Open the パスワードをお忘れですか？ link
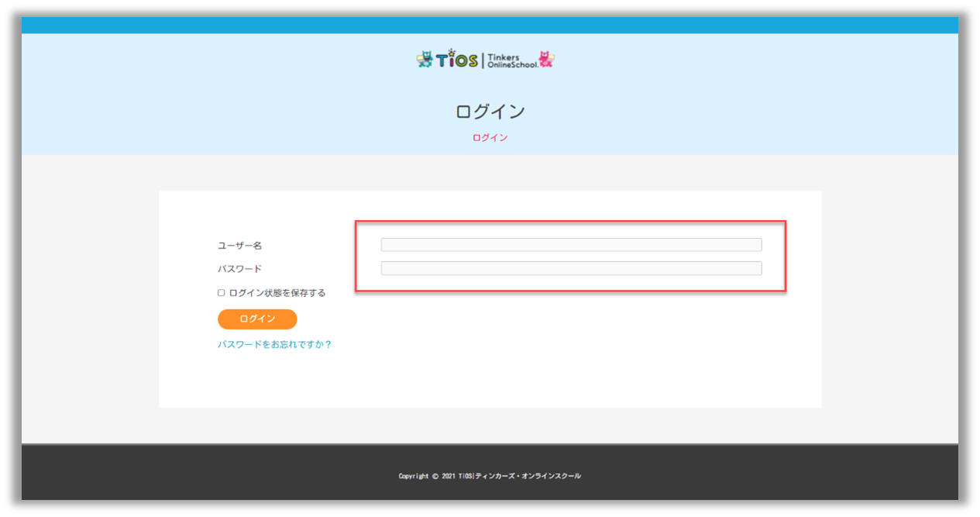 [274, 345]
